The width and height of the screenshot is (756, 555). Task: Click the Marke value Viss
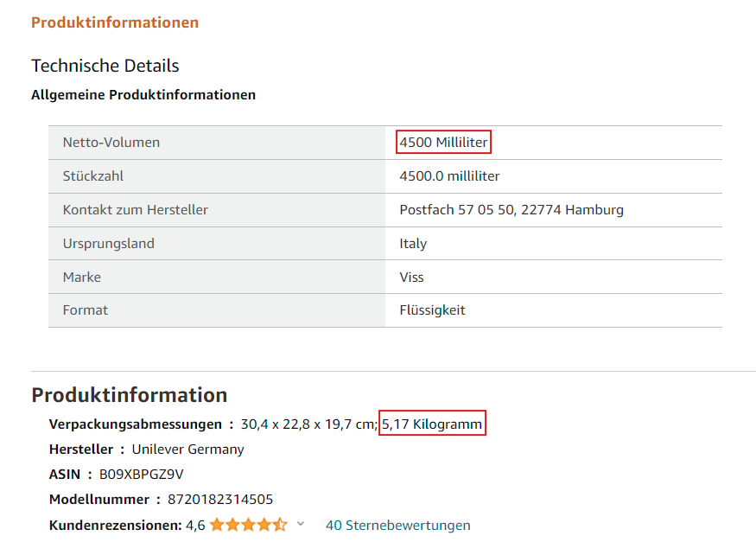(411, 277)
